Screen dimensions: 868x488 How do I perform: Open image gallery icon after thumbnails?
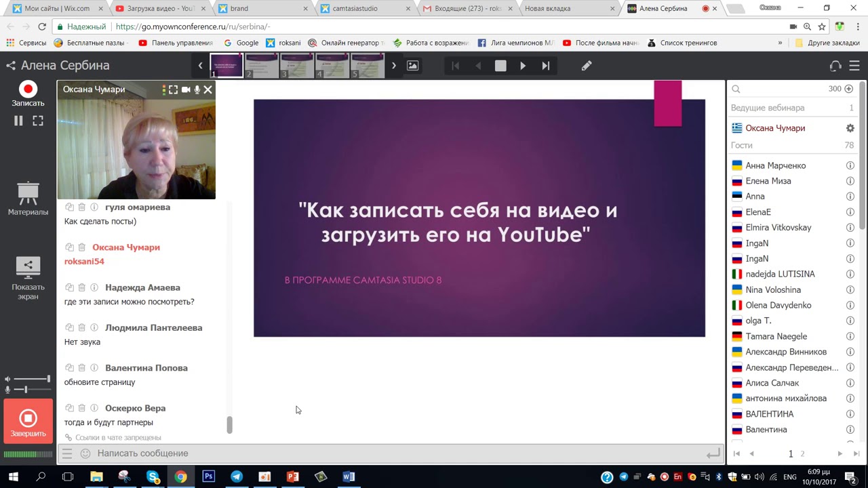[x=412, y=66]
